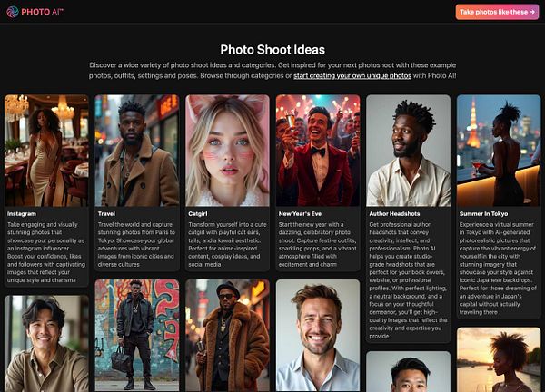Select the Summer in Tokyo category title
Image resolution: width=545 pixels, height=392 pixels.
click(483, 214)
